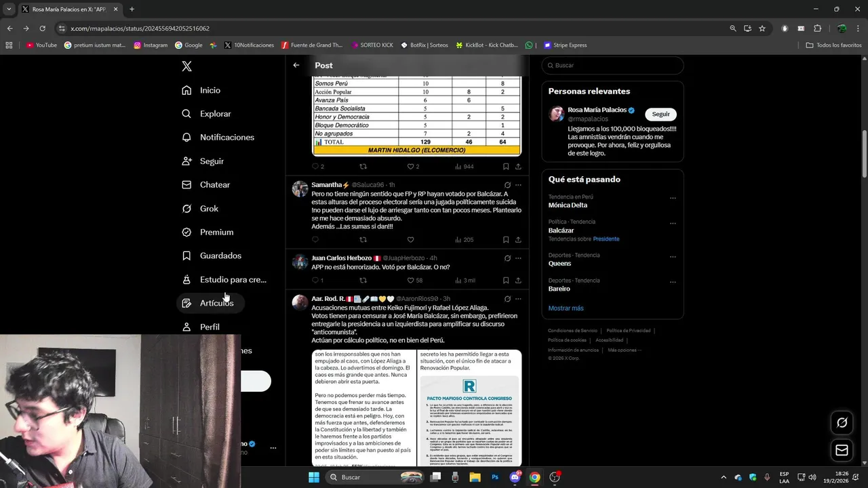Open the YouTube bookmark

pos(41,45)
